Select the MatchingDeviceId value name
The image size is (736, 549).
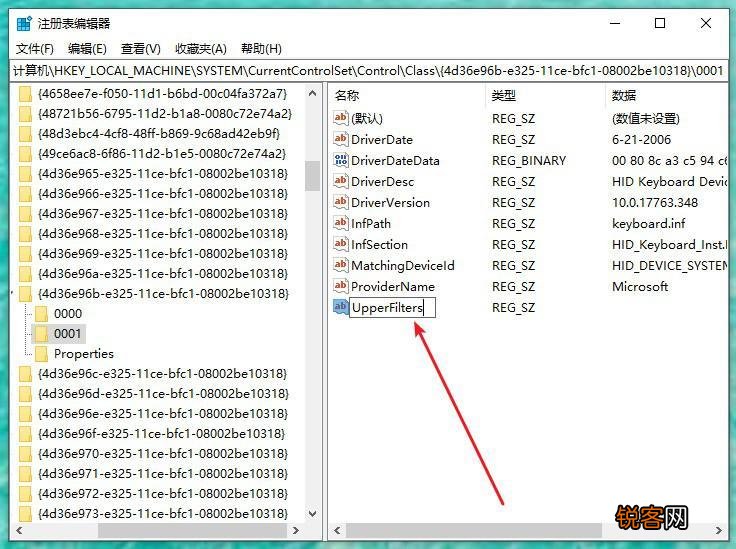click(403, 266)
